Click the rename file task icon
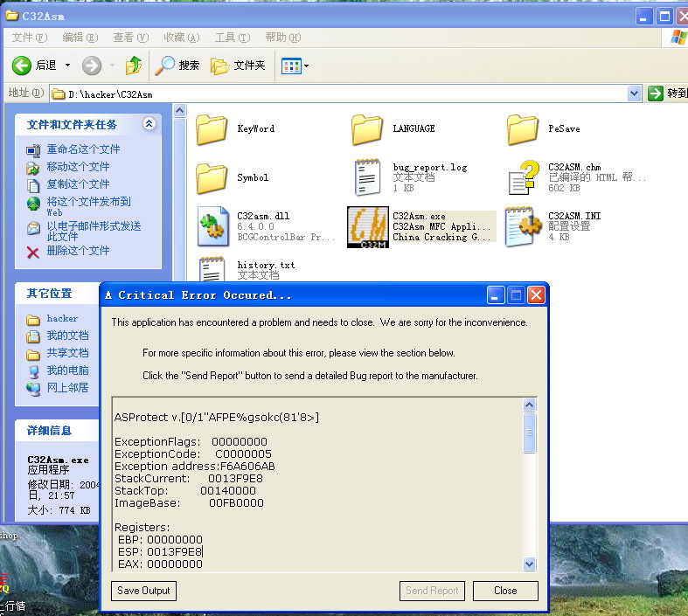Screen dimensions: 688x616 tap(33, 150)
